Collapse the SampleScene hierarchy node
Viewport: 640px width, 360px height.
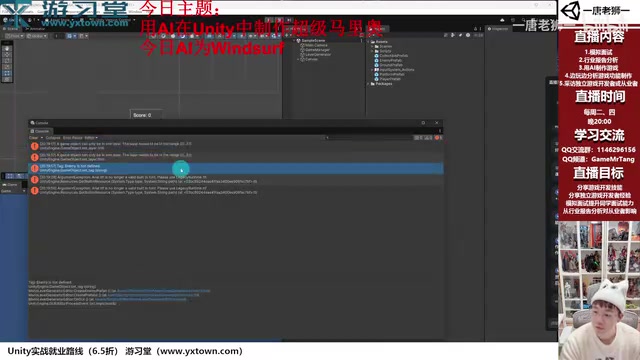click(295, 41)
